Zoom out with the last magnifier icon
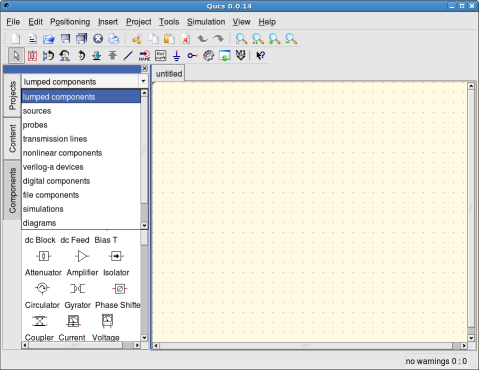 coord(291,39)
